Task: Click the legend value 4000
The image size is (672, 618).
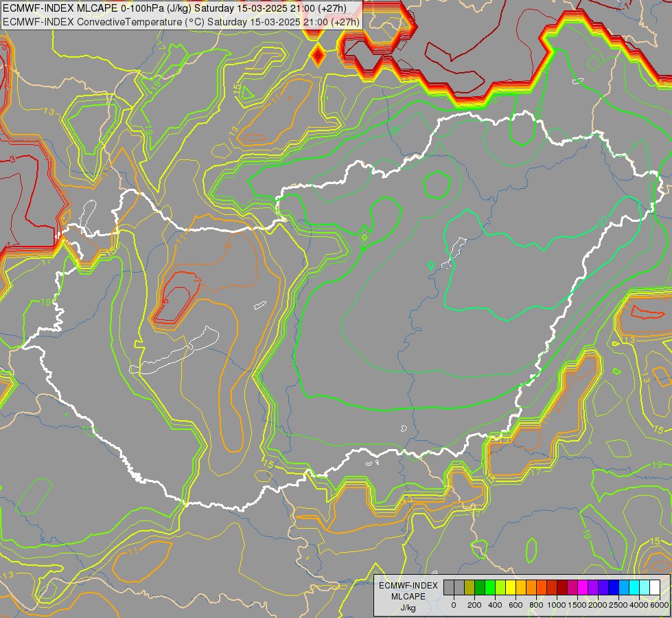Action: 639,605
